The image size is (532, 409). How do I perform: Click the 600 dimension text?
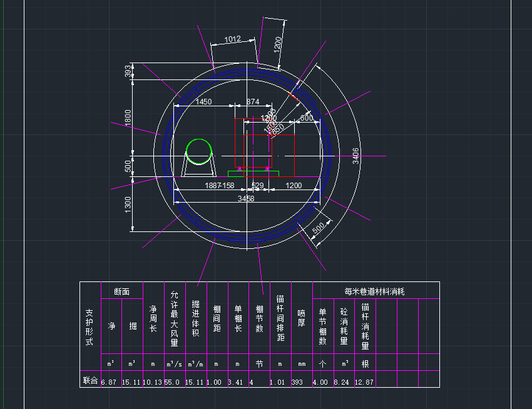point(307,118)
